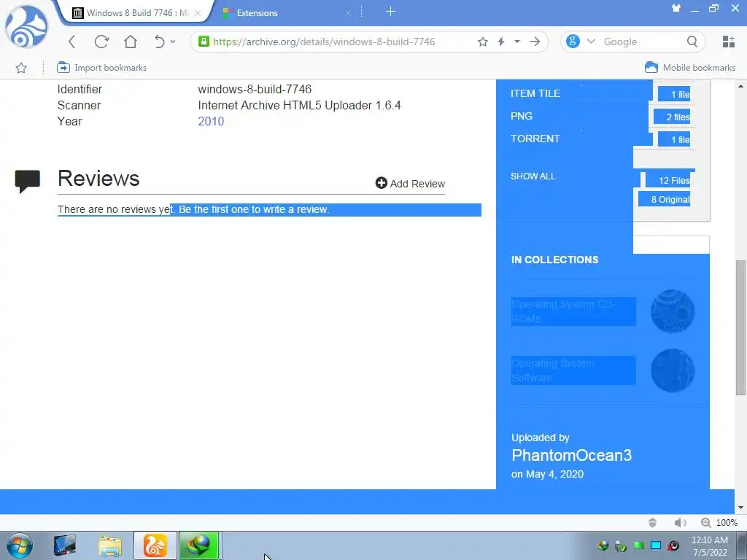Click the Google search engine icon
The image size is (747, 560).
click(x=573, y=42)
